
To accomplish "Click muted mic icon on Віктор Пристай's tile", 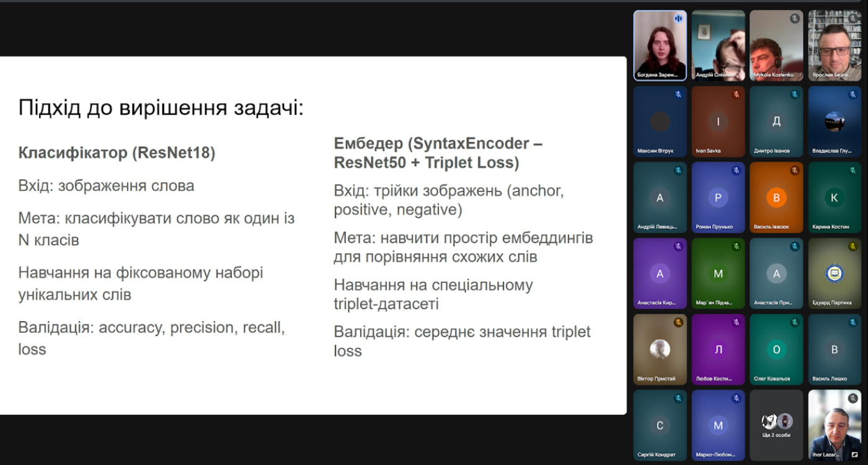I will click(678, 322).
